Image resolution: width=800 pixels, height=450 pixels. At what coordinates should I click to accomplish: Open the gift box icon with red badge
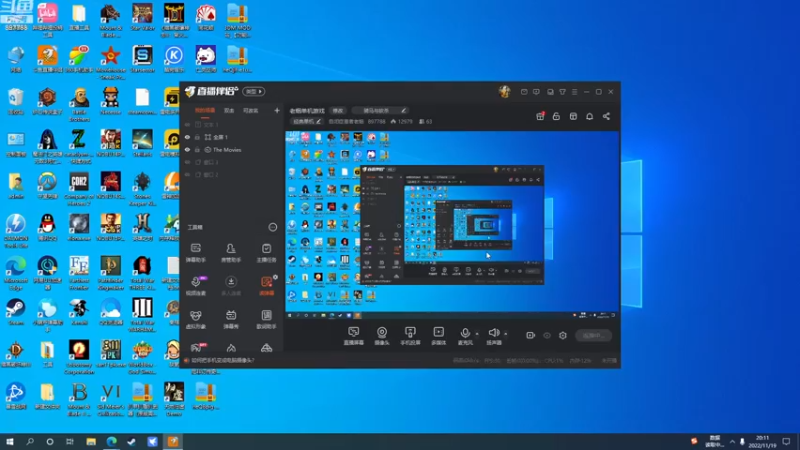click(x=540, y=116)
